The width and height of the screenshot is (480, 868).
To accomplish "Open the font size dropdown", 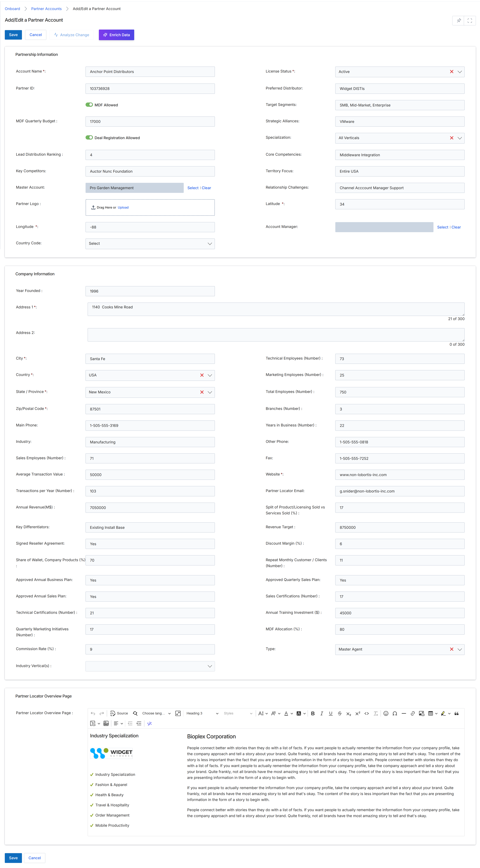I will pyautogui.click(x=263, y=713).
